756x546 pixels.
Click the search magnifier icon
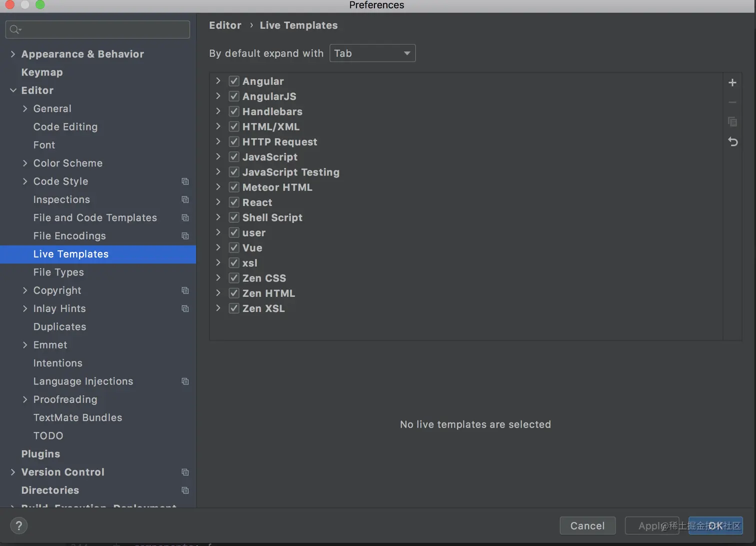click(x=15, y=29)
